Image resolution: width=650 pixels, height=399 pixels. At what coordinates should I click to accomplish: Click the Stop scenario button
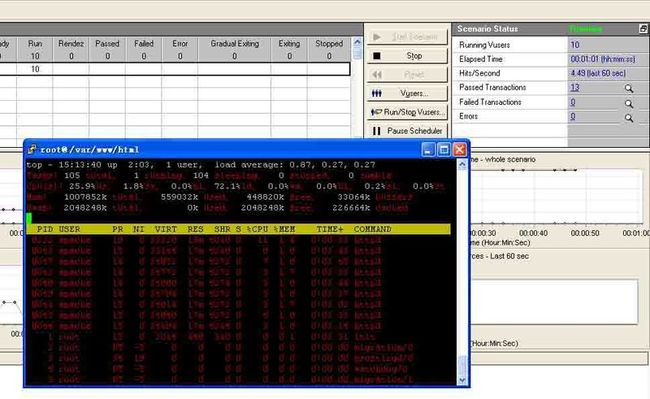[x=407, y=56]
